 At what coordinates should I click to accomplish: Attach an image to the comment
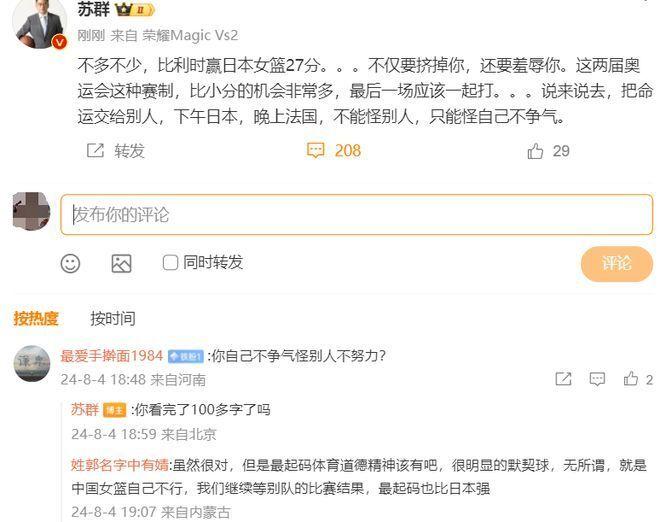tap(121, 264)
